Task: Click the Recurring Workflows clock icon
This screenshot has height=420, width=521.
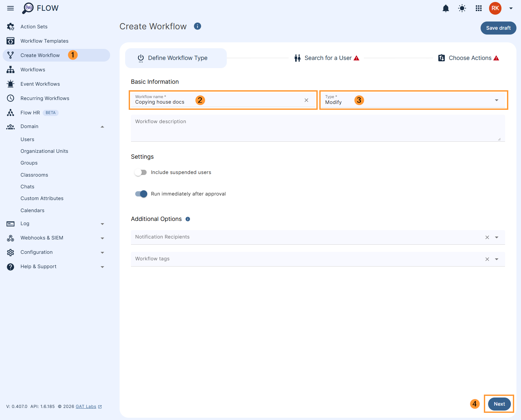Action: (x=10, y=98)
